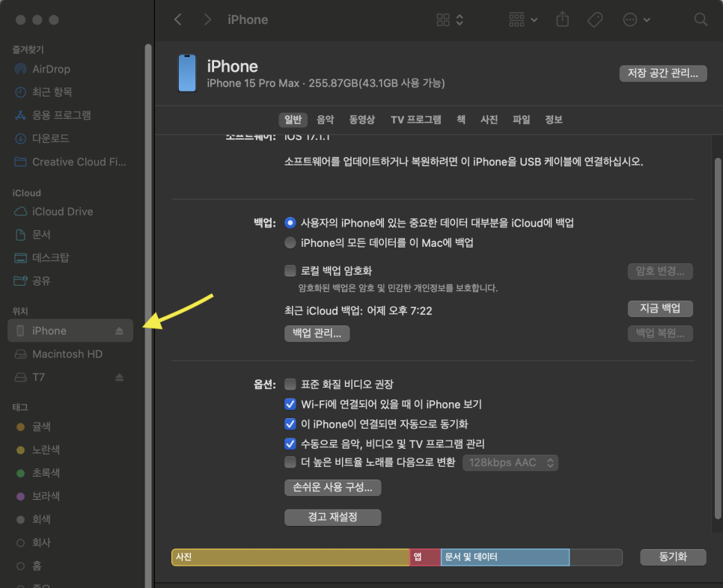The height and width of the screenshot is (588, 723).
Task: Select iPhone under 위치 in sidebar
Action: (70, 331)
